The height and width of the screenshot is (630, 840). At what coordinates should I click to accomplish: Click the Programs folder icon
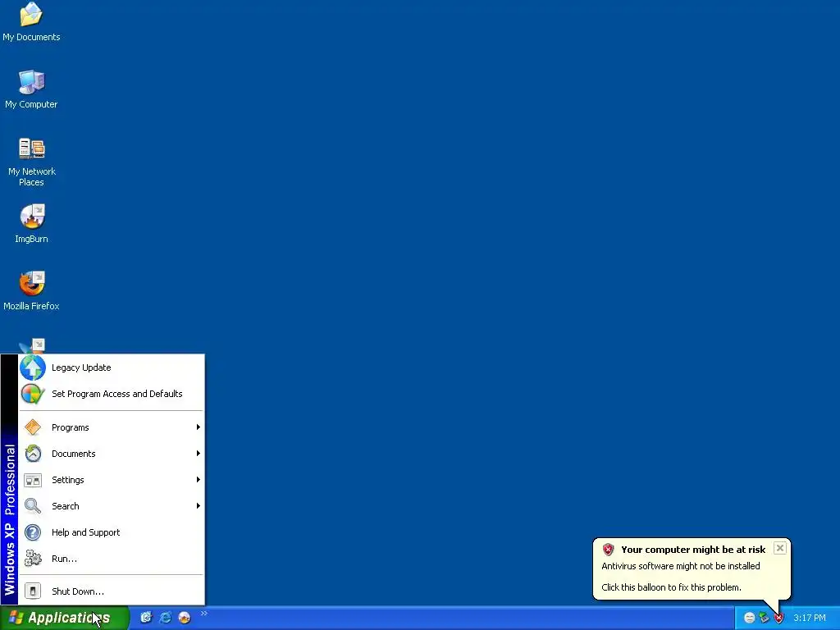pos(33,427)
